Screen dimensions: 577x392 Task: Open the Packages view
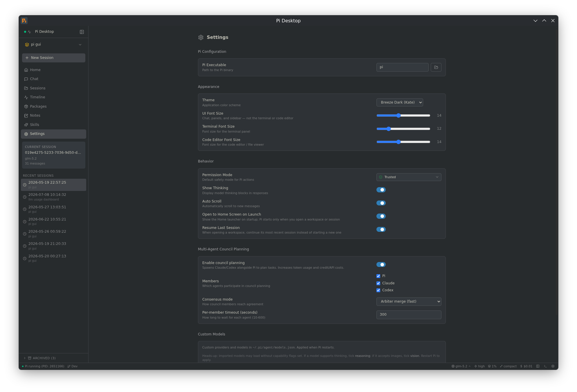[x=53, y=106]
